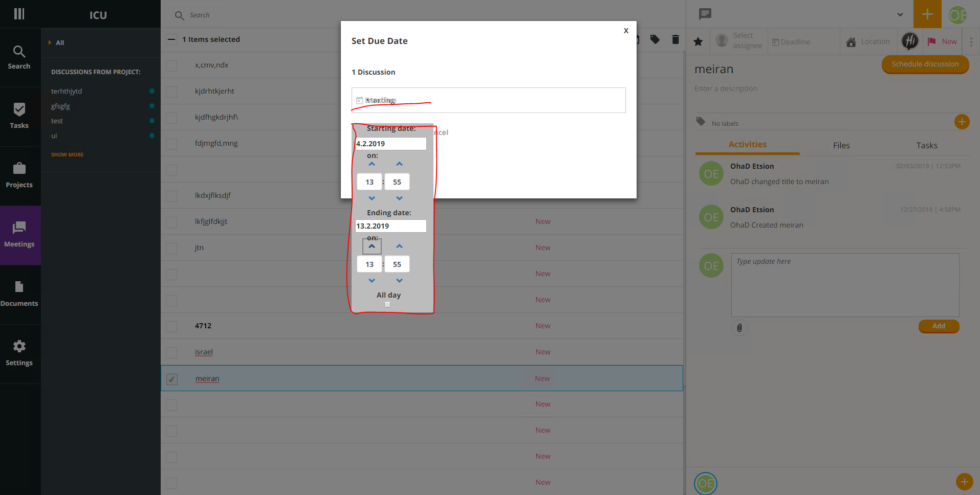Screen dimensions: 980x495
Task: Open the top bar dropdown chevron
Action: coord(900,14)
